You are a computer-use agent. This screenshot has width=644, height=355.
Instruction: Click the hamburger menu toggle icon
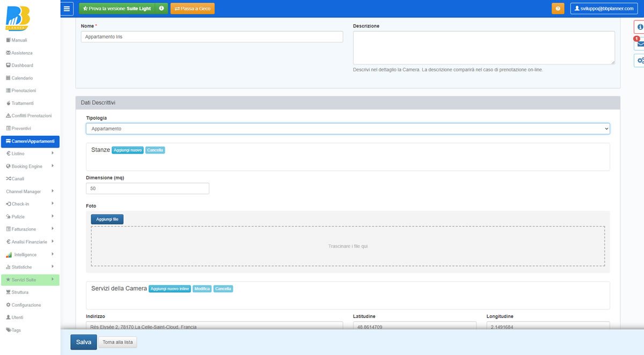(67, 9)
